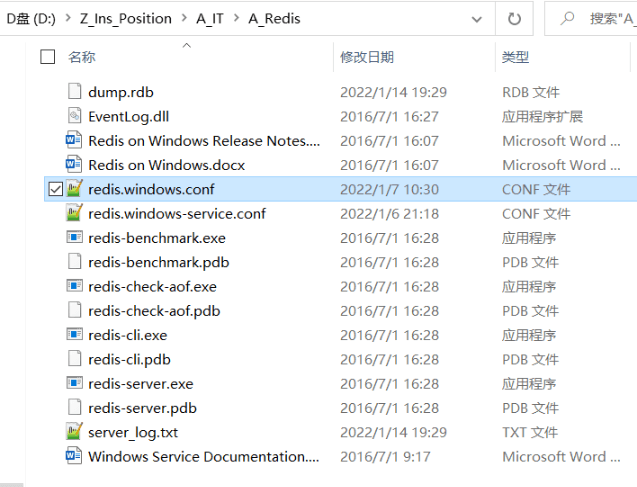The height and width of the screenshot is (487, 637).
Task: Select the redis-cli.pdb file name
Action: click(130, 360)
